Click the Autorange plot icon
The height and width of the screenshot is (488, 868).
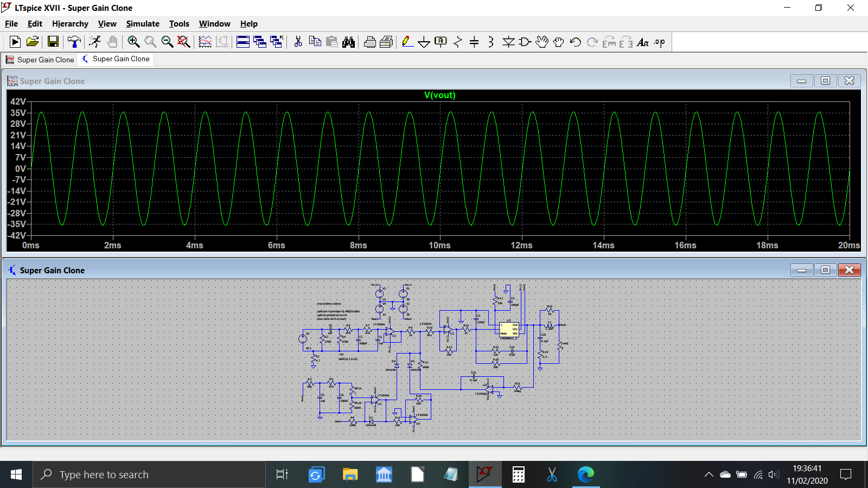click(x=205, y=42)
